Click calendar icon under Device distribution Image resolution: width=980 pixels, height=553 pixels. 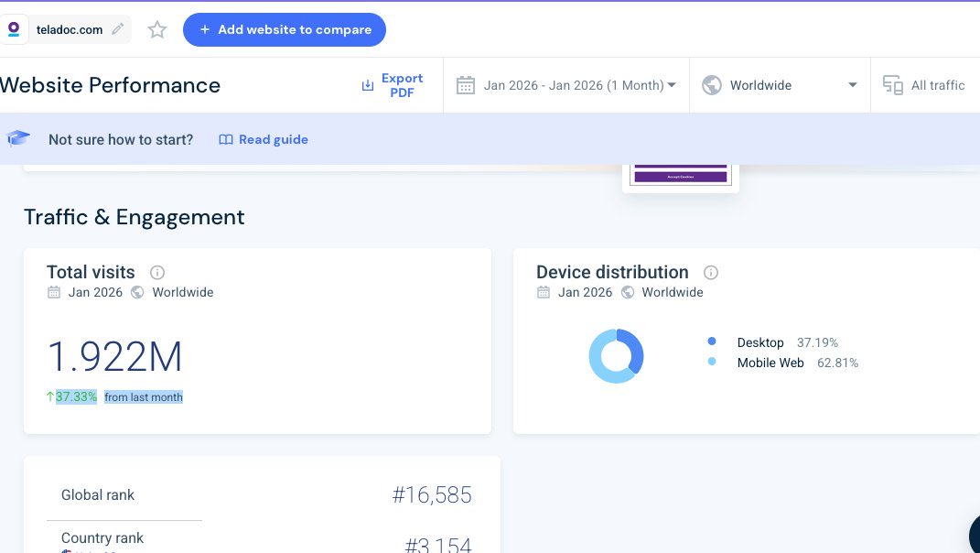click(544, 292)
